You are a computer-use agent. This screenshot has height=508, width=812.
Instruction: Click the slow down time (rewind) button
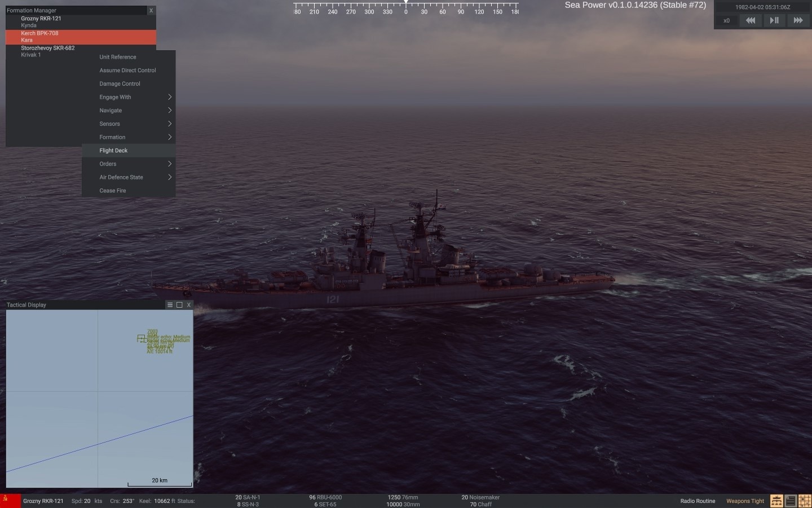click(750, 20)
